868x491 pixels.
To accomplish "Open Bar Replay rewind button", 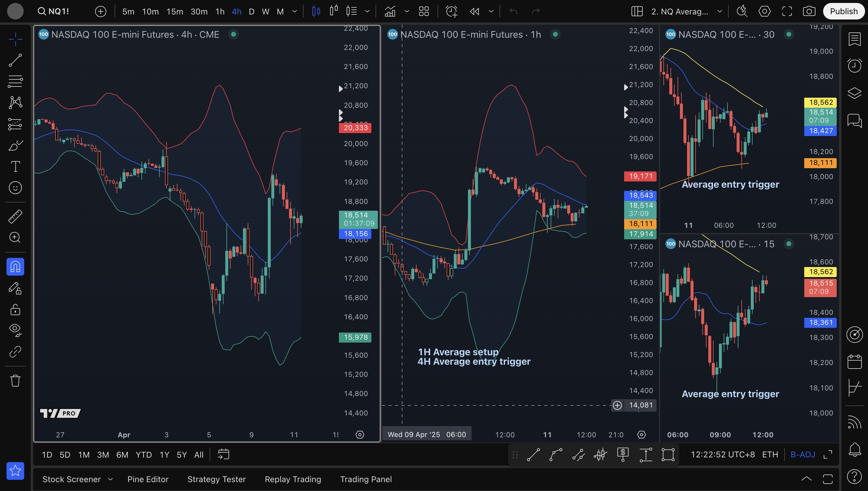I will (474, 12).
